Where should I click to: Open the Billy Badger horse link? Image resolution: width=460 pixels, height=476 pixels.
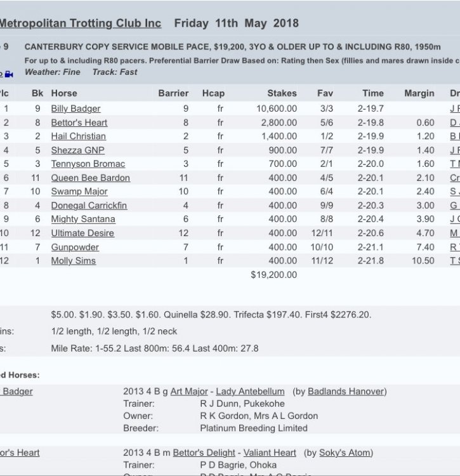point(76,109)
